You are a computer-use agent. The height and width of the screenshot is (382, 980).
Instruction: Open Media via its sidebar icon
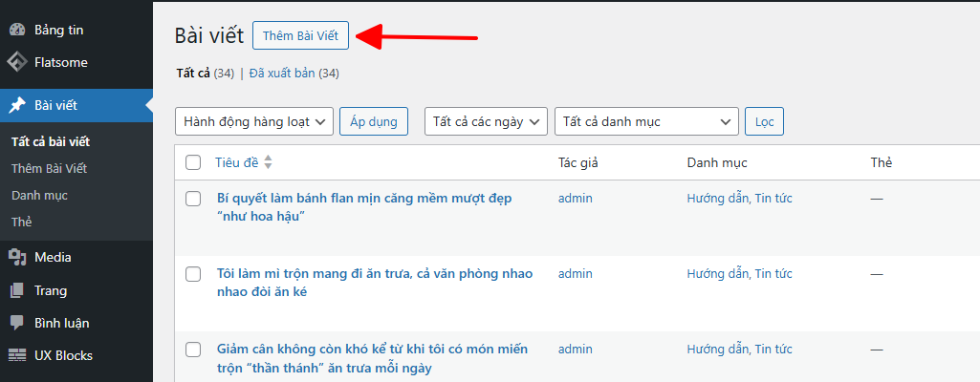point(17,257)
